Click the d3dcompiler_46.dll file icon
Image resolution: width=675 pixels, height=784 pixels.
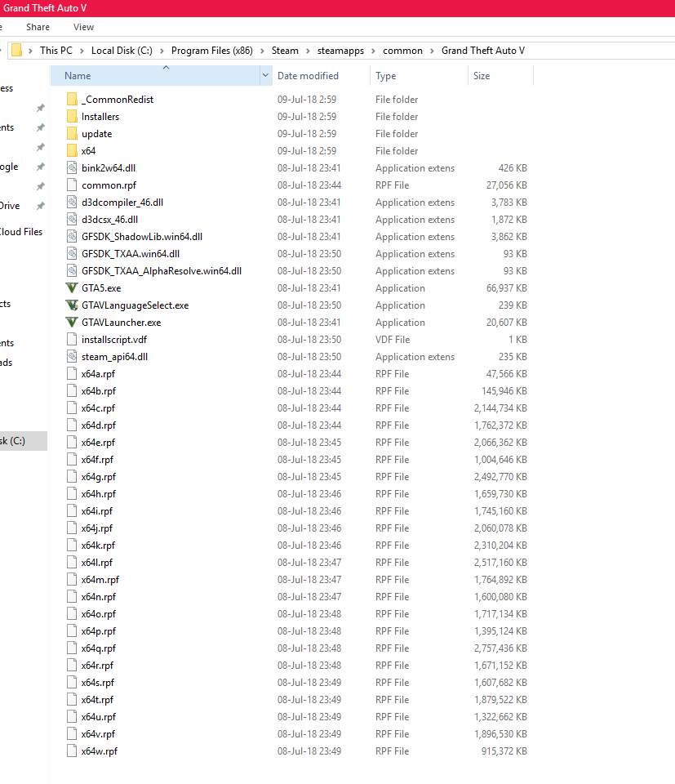(72, 203)
